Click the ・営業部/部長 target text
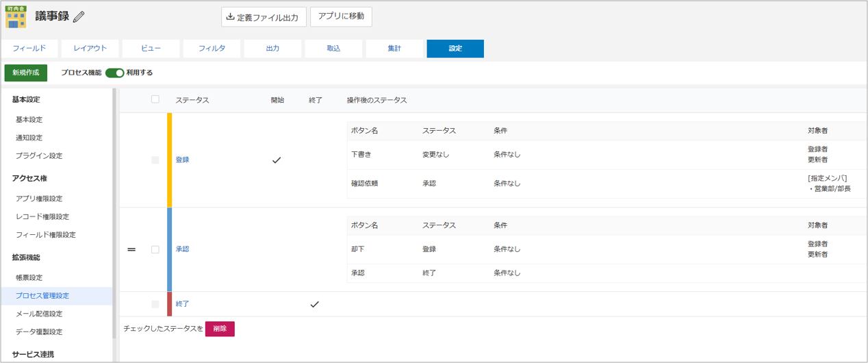This screenshot has height=363, width=868. click(830, 188)
